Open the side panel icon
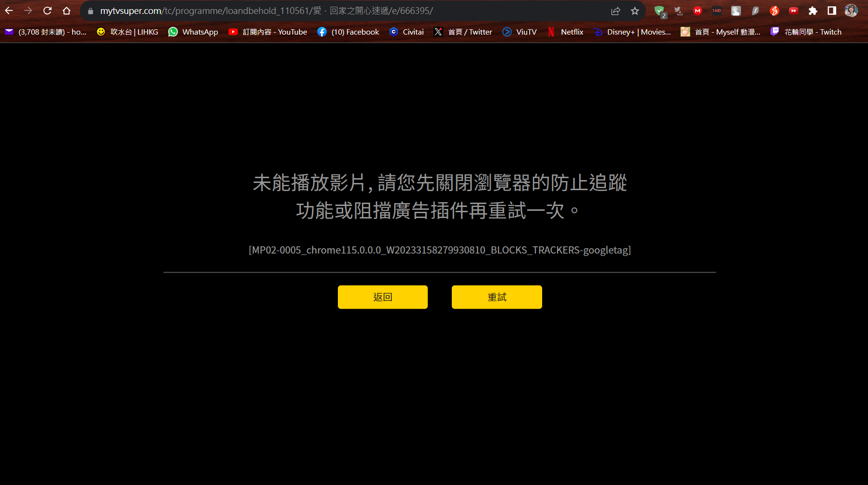 [832, 11]
